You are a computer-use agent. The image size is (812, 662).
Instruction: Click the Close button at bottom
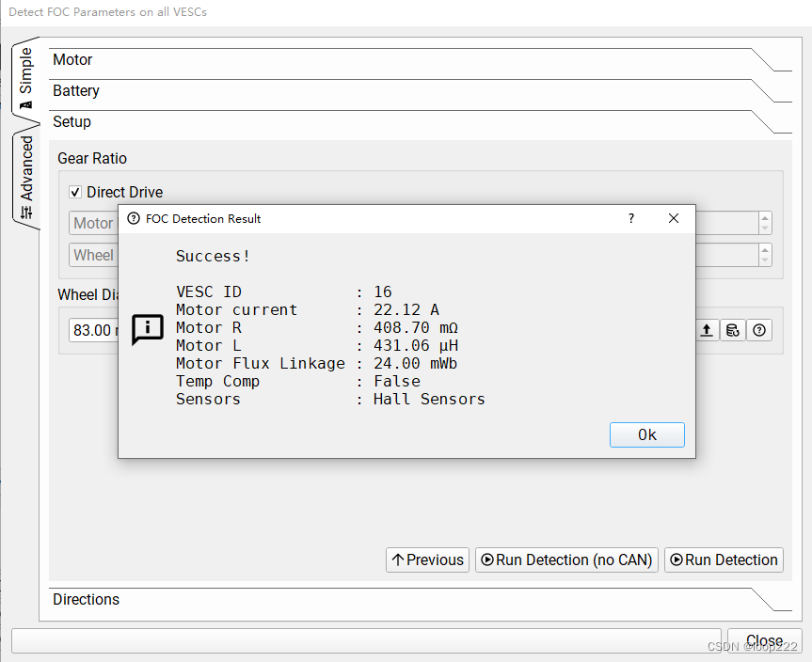(764, 640)
